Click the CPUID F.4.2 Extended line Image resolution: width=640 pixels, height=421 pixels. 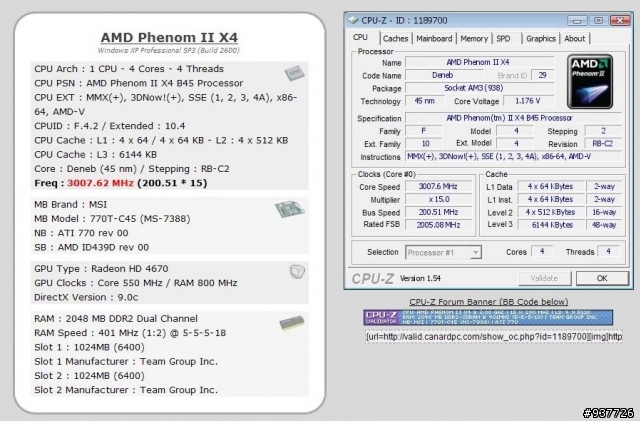point(109,126)
